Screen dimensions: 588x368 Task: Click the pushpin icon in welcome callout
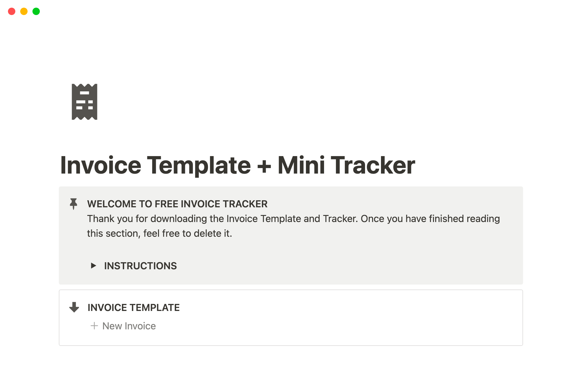73,204
